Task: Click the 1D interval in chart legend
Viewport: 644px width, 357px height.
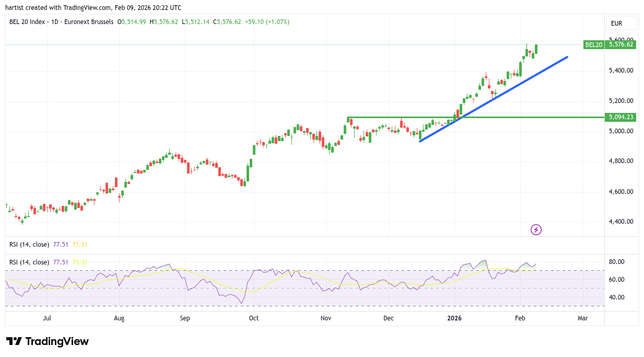Action: pos(54,22)
